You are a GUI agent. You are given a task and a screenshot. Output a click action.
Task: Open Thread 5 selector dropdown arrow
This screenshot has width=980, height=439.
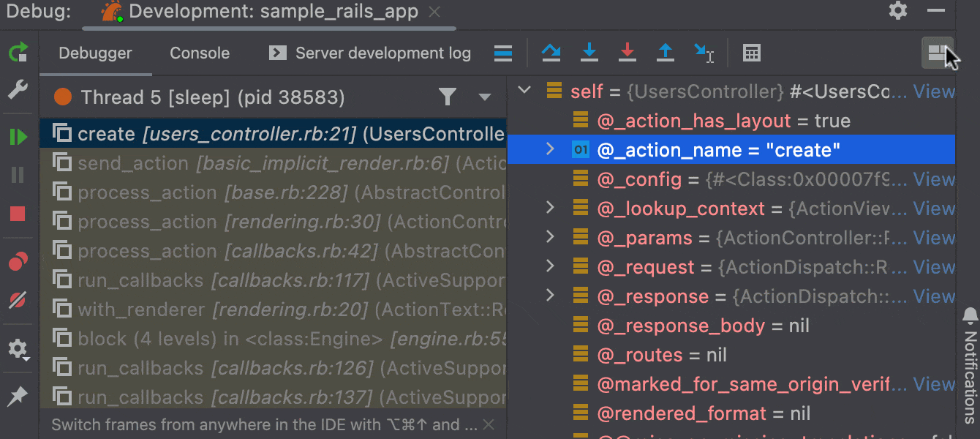(x=484, y=97)
